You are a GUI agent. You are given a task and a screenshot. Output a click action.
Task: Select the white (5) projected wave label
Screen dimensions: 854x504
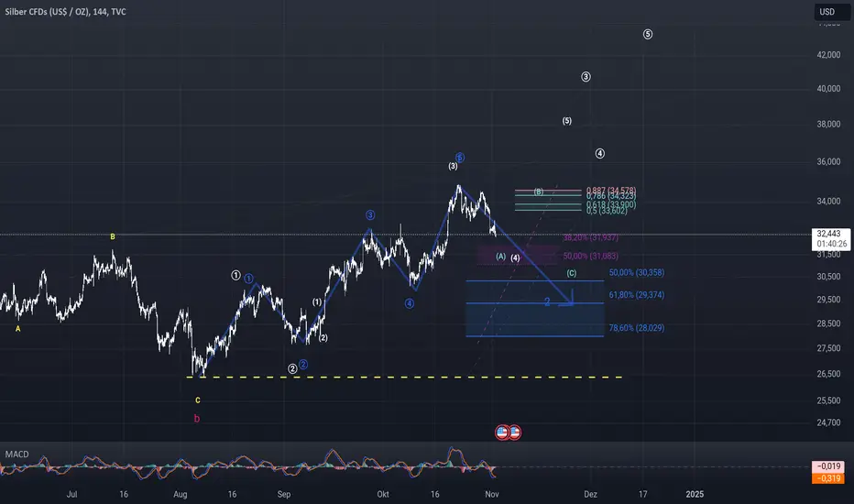click(567, 121)
